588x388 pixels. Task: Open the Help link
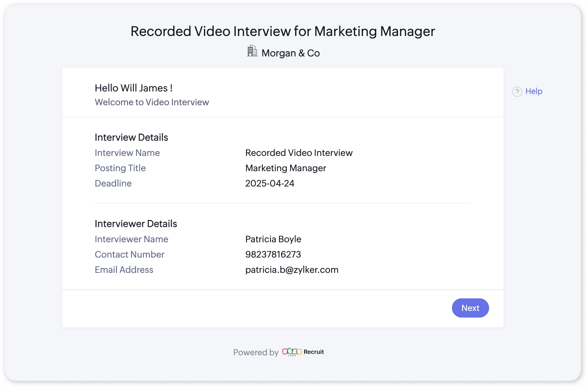533,91
